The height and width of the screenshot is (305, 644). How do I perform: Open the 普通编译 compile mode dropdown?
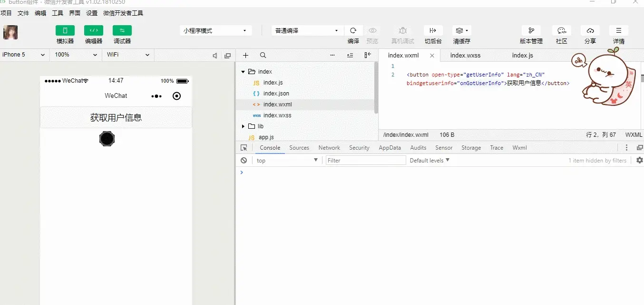(307, 30)
